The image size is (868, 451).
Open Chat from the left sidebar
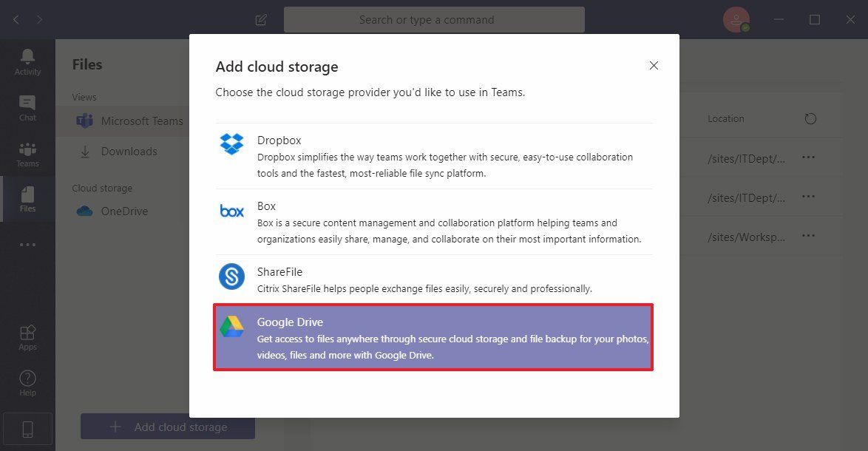tap(27, 107)
